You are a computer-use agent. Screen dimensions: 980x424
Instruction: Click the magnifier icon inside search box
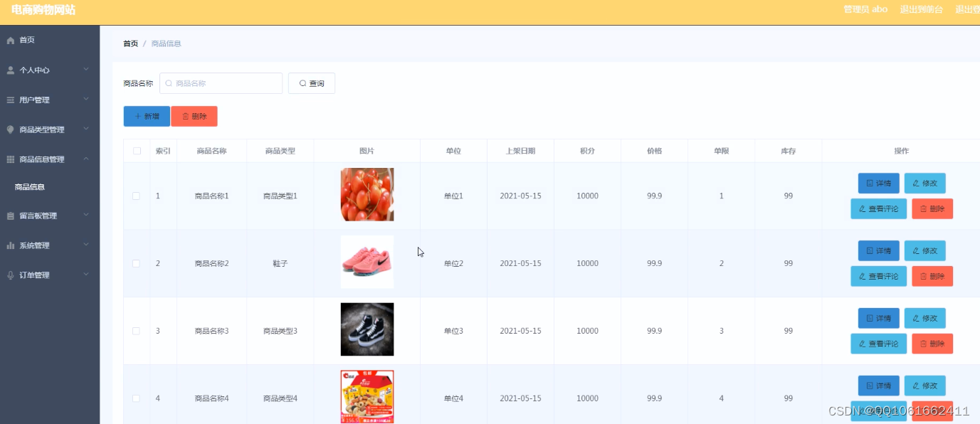168,83
